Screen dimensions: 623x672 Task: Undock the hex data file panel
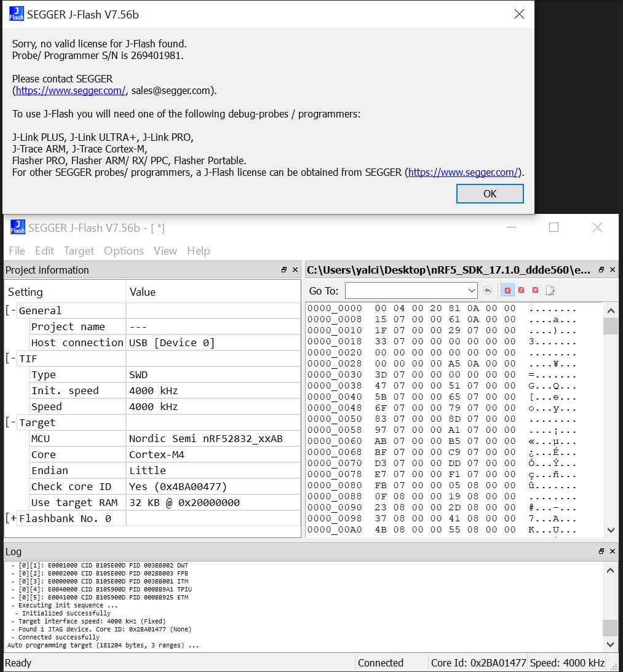(601, 269)
